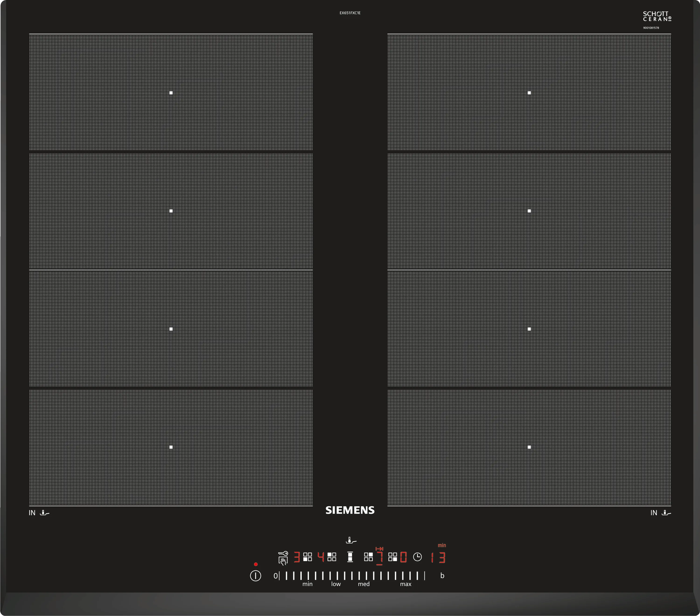The height and width of the screenshot is (616, 700).
Task: Tap the bottom-right frying sensor symbol
Action: [666, 513]
